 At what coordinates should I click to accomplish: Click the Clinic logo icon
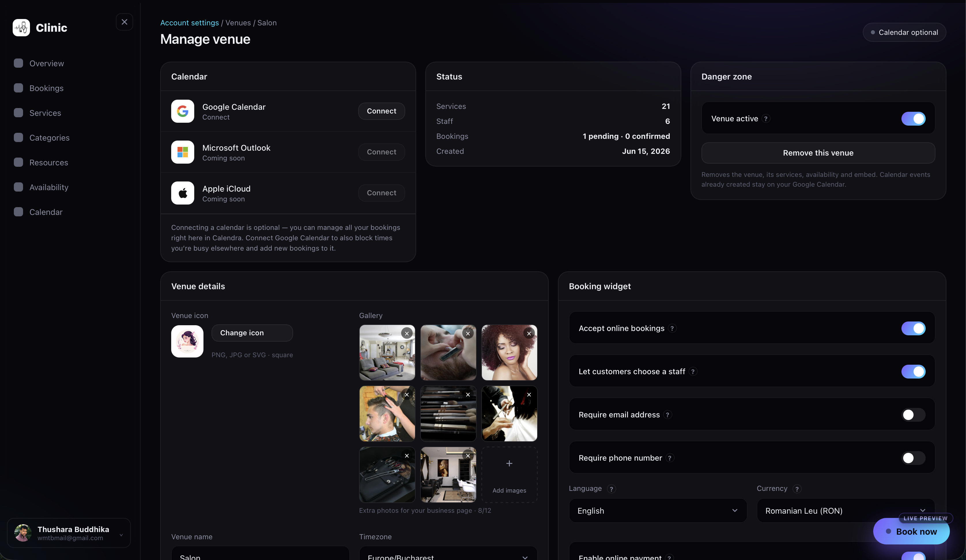[21, 28]
